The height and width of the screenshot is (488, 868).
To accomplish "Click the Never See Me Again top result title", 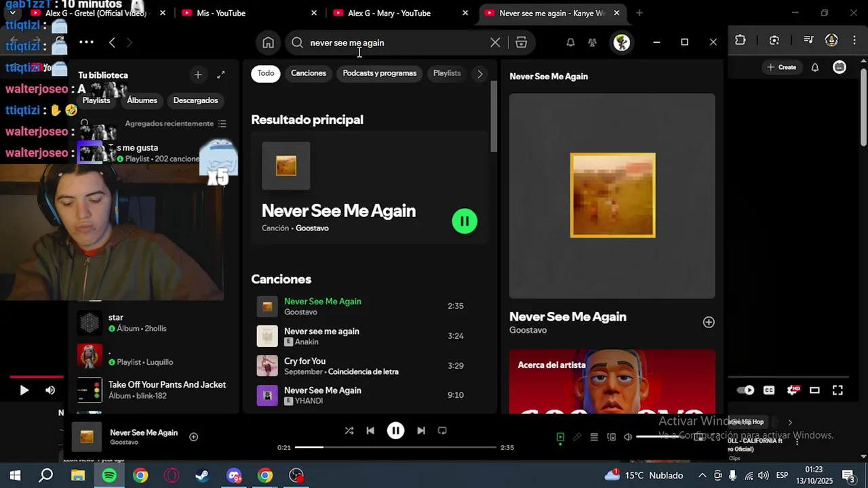I will pos(338,211).
